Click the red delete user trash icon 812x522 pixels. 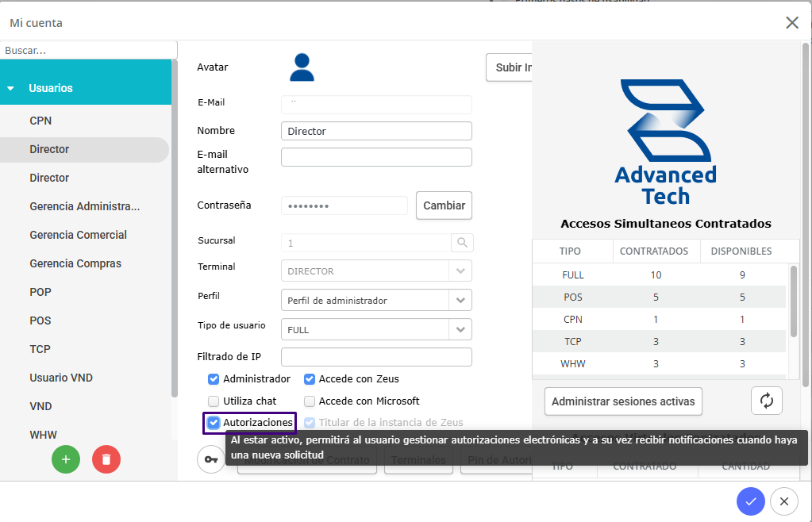pos(106,459)
